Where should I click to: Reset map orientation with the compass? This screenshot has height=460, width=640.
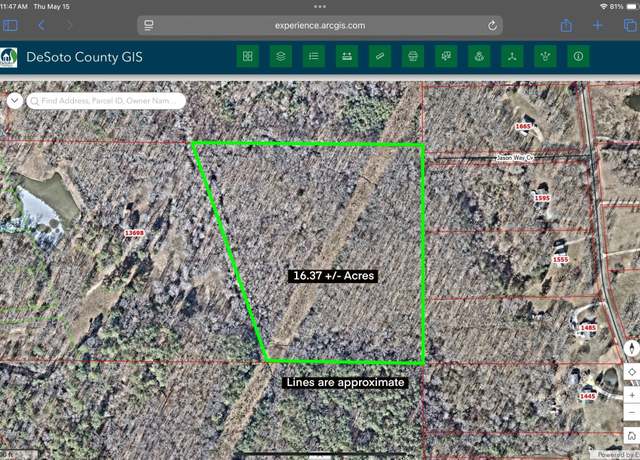pyautogui.click(x=632, y=349)
